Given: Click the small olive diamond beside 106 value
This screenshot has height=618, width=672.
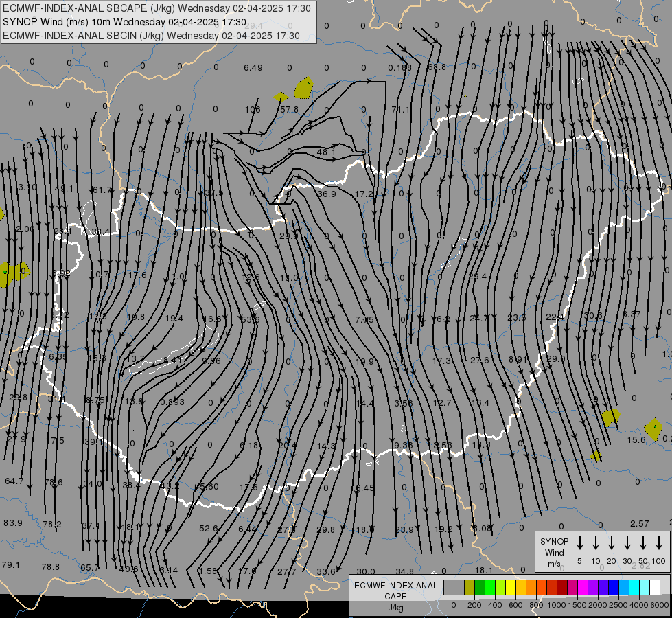Looking at the screenshot, I should (280, 97).
